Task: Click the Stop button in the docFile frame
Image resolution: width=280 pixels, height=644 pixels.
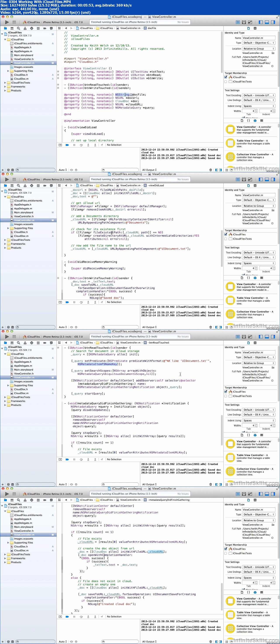Action: (14, 22)
